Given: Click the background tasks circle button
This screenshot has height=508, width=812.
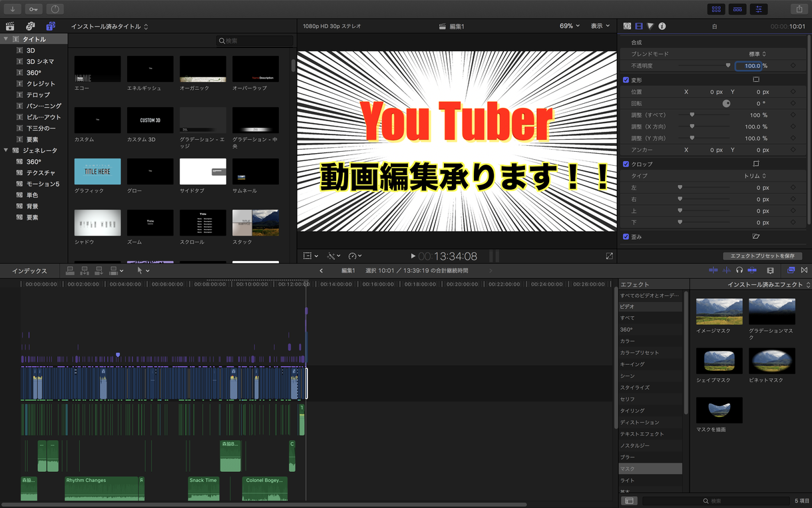Looking at the screenshot, I should tap(55, 9).
